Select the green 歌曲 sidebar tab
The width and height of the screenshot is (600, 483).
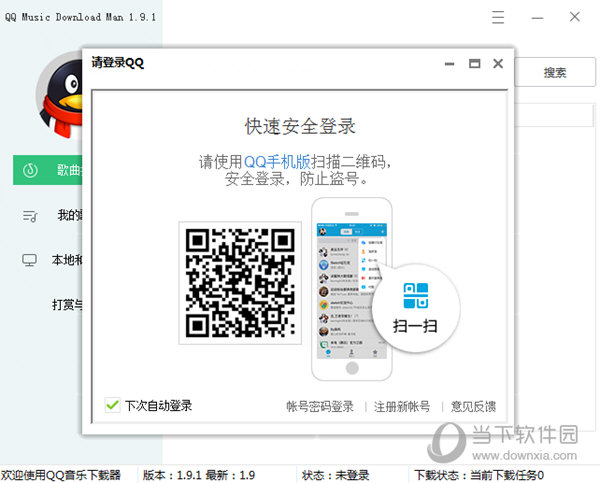(x=47, y=170)
